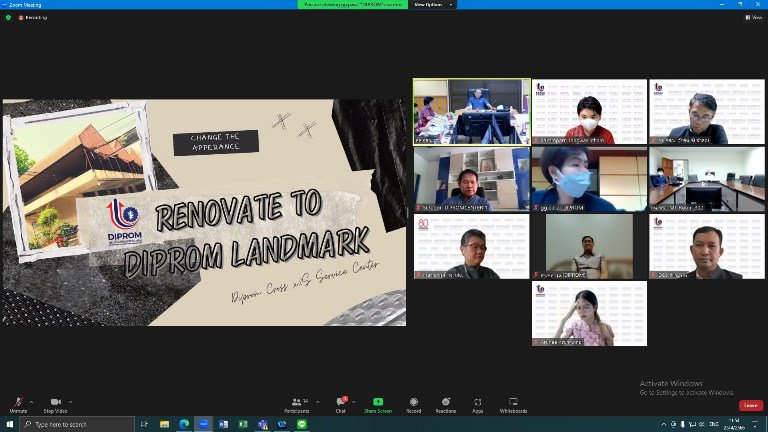Select participant in red shirt with white mask

click(x=589, y=112)
